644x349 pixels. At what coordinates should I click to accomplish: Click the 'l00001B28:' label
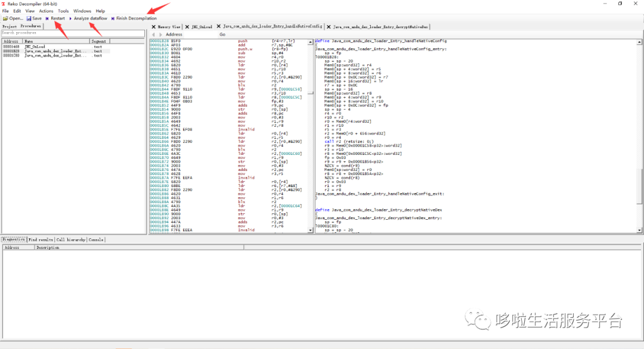327,57
